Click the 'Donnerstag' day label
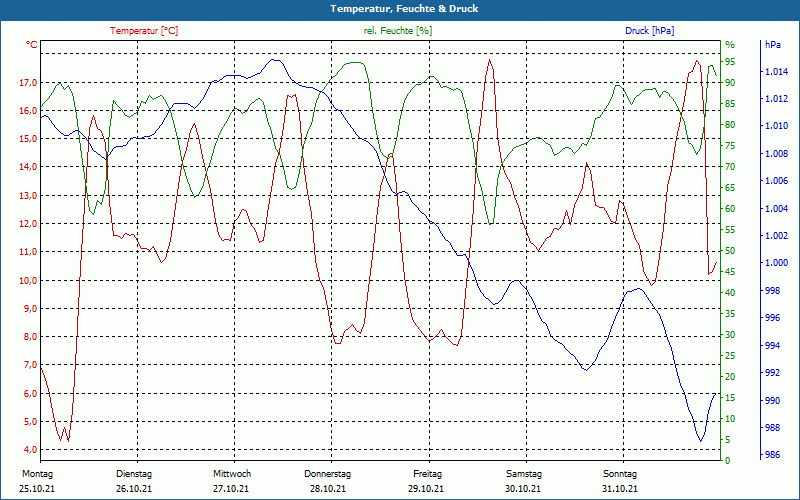Viewport: 800px width, 500px height. 328,474
